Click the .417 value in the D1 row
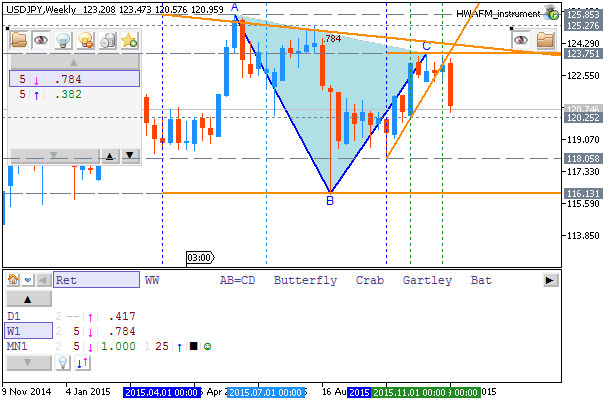This screenshot has width=614, height=403. pyautogui.click(x=122, y=316)
